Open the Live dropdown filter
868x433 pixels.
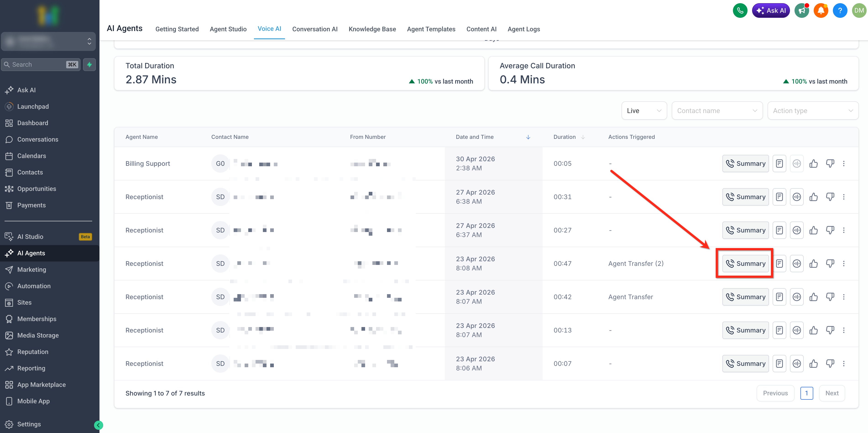[x=644, y=111]
